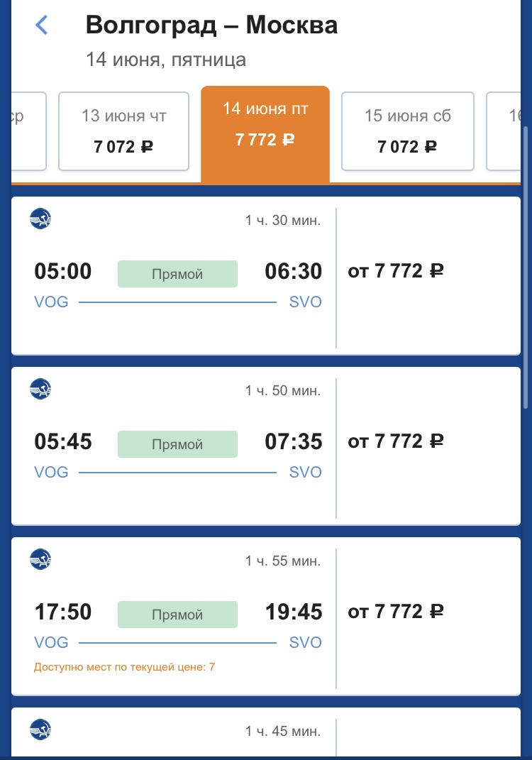Tap the back arrow icon
The width and height of the screenshot is (532, 760).
pyautogui.click(x=42, y=26)
